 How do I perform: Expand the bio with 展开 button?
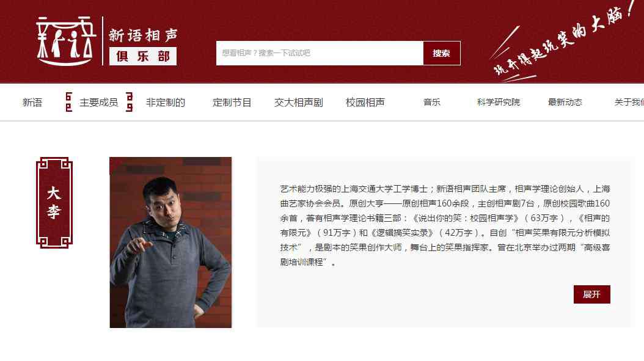pyautogui.click(x=592, y=294)
